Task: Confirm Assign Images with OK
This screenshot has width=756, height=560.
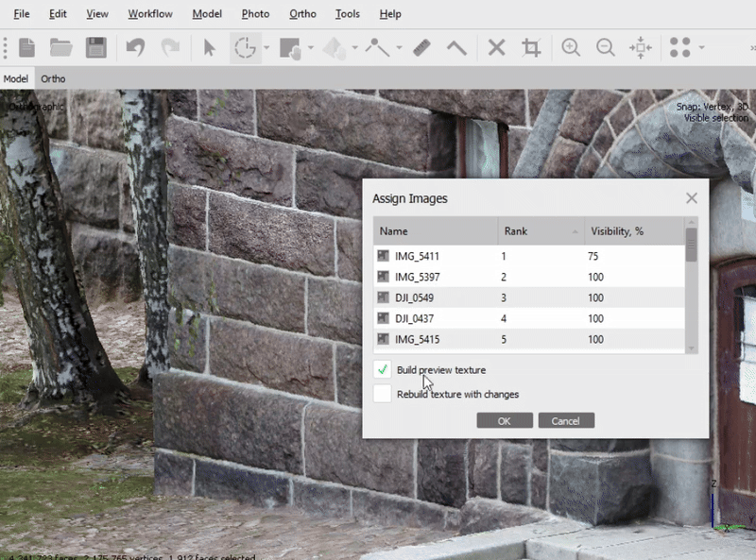Action: tap(505, 421)
